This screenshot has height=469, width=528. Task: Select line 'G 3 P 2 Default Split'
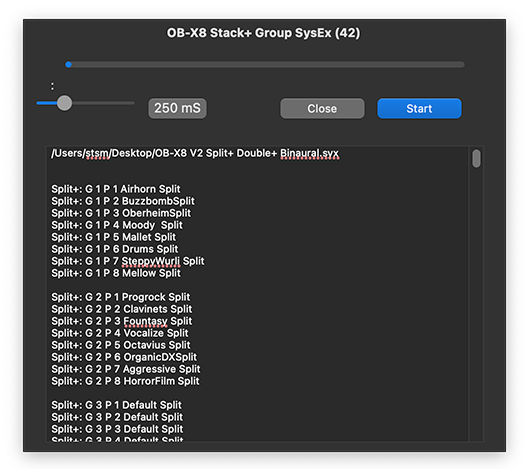(x=117, y=417)
